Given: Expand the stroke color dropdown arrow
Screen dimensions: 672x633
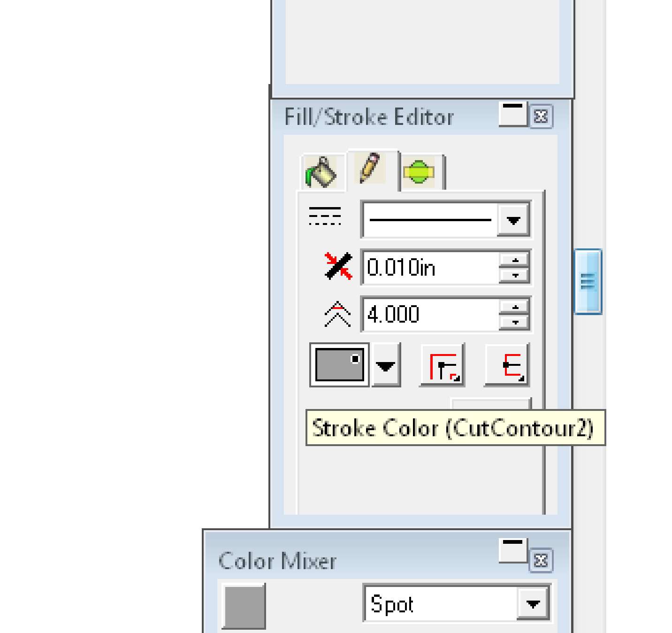Looking at the screenshot, I should pyautogui.click(x=386, y=365).
